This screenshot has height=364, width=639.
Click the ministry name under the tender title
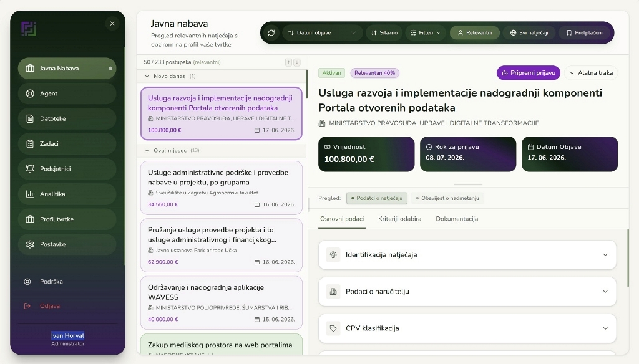click(434, 123)
